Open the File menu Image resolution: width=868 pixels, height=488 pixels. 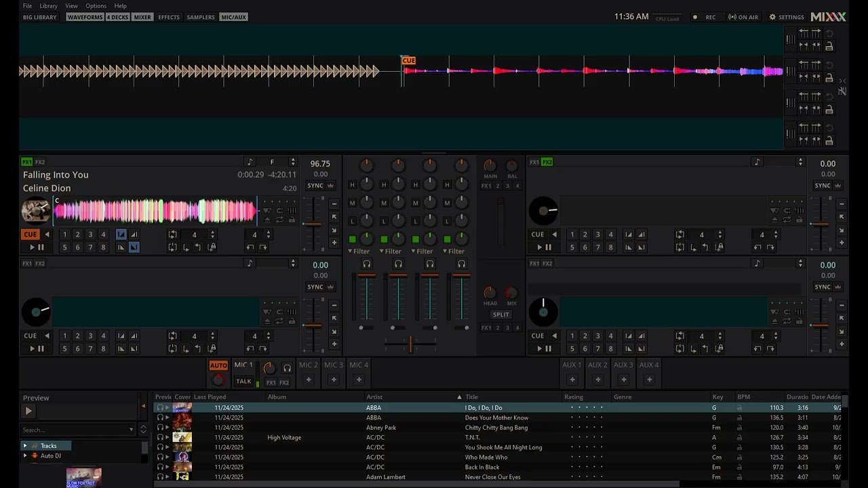(27, 5)
